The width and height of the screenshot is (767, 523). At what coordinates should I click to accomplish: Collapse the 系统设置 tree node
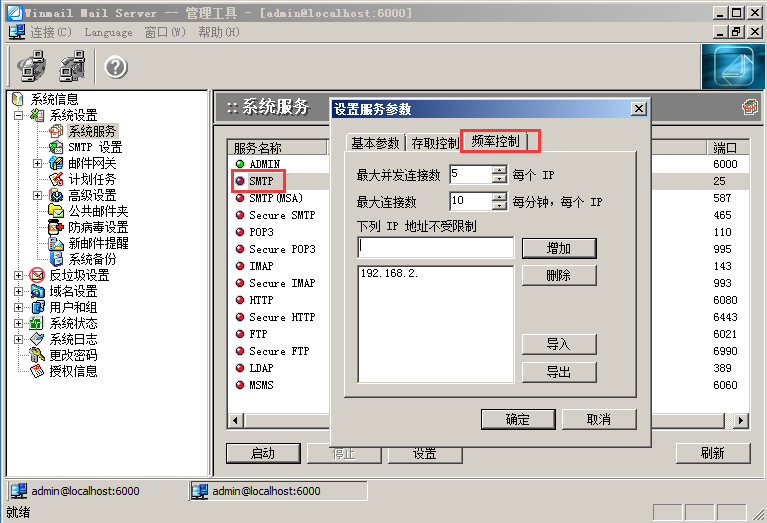(x=19, y=115)
